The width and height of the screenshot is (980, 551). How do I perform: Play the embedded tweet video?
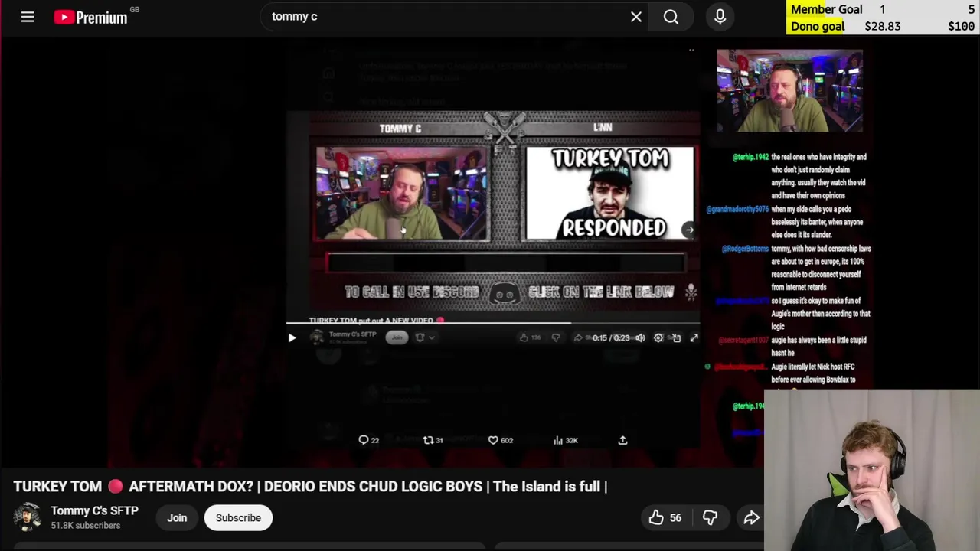click(292, 337)
